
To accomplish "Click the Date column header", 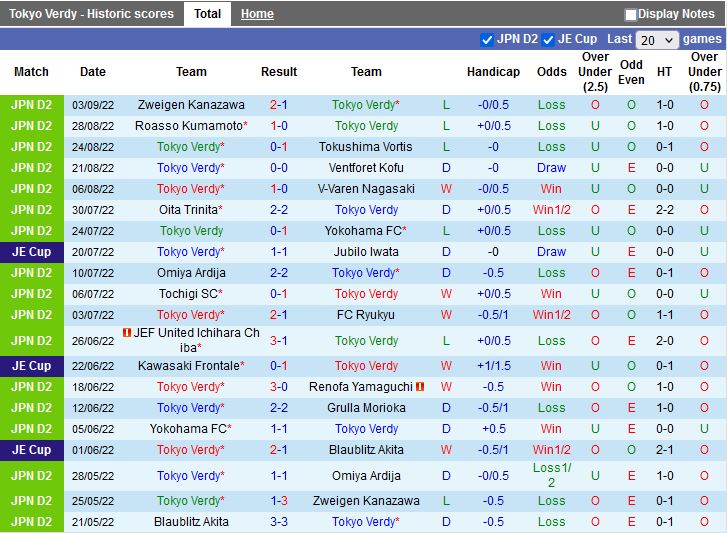I will click(93, 72).
